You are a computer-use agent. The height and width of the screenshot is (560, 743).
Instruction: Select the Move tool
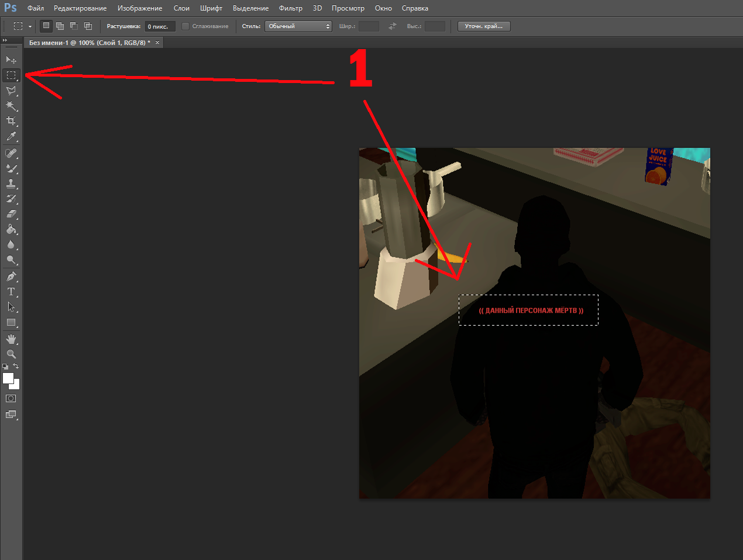click(11, 60)
